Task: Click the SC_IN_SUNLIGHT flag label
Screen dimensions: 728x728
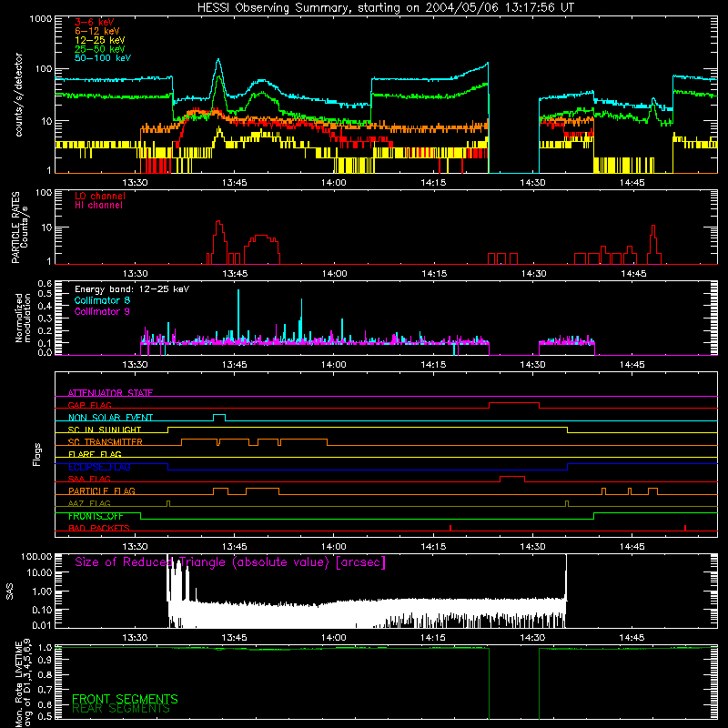Action: click(x=105, y=430)
